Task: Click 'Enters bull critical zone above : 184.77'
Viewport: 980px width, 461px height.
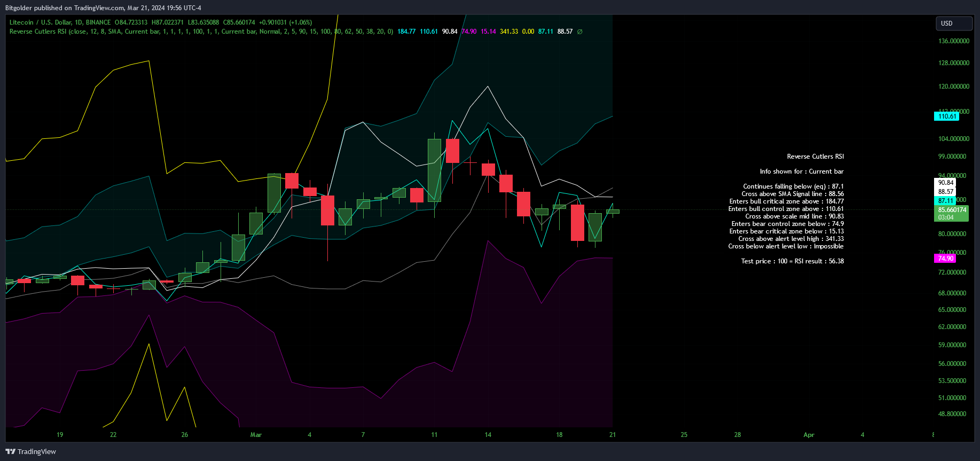Action: click(787, 201)
